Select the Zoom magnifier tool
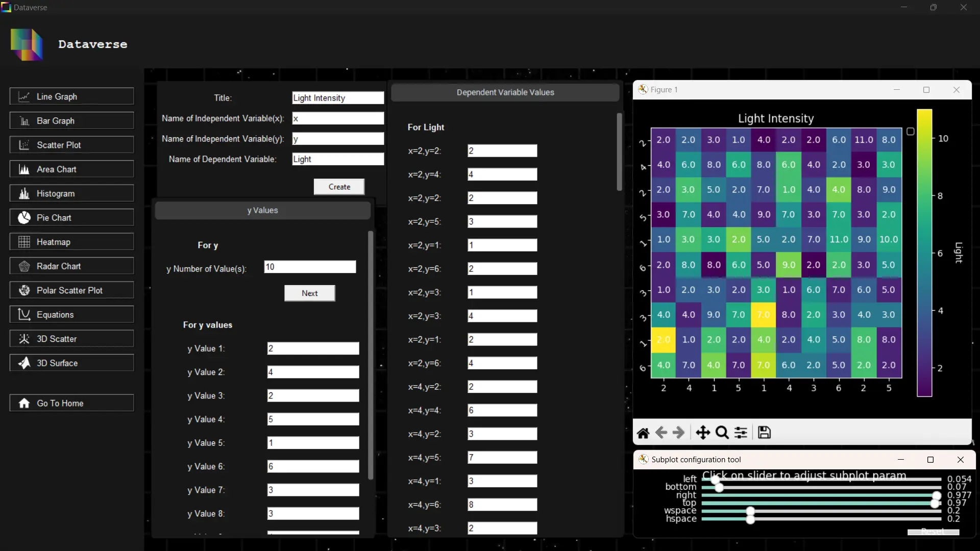 pos(722,433)
